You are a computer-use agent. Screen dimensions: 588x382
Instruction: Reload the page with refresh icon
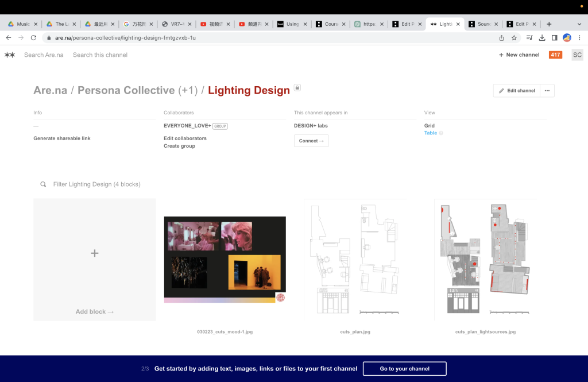(33, 37)
